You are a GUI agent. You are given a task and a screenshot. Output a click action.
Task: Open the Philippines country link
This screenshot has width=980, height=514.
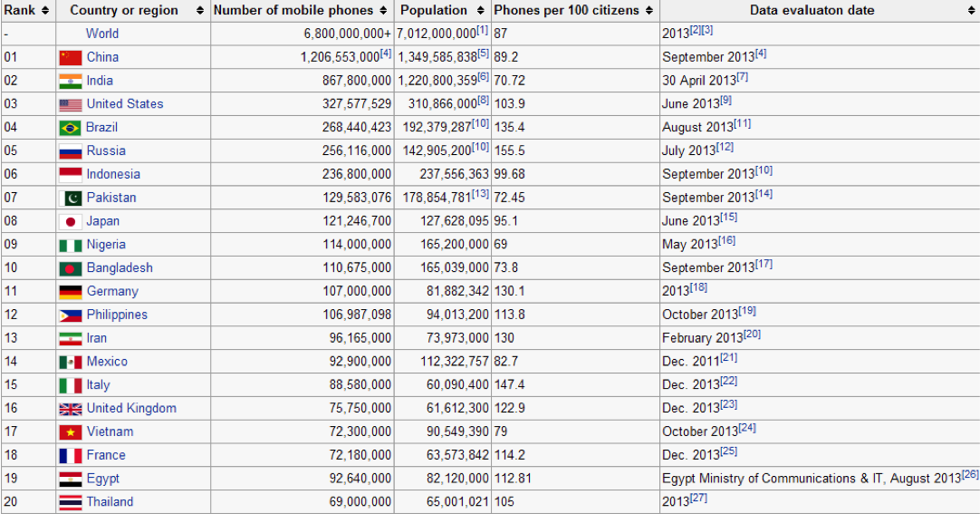point(117,315)
